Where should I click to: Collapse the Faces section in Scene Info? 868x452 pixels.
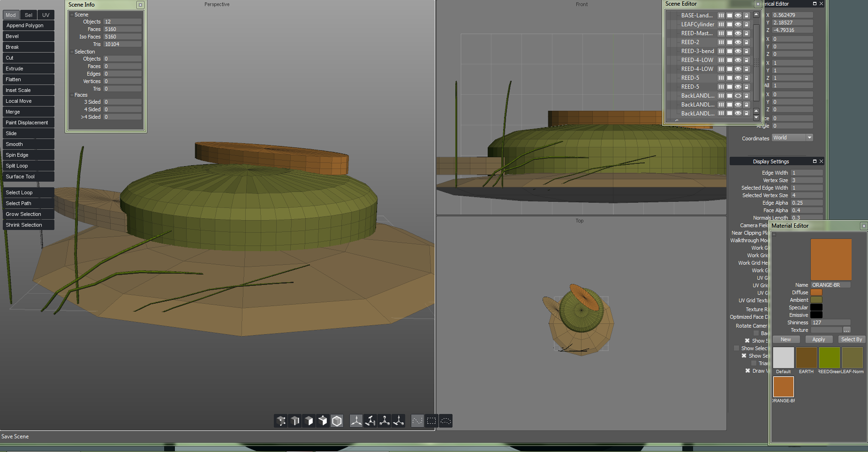pos(72,95)
